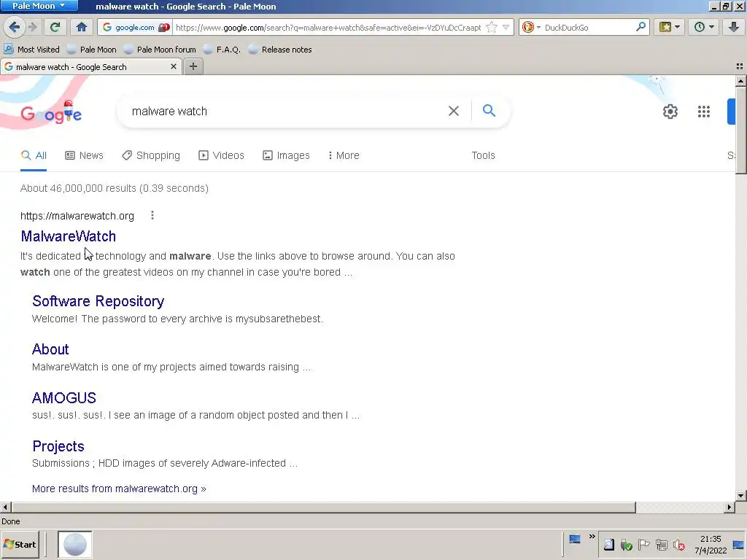Viewport: 747px width, 560px height.
Task: Open the URL history dropdown arrow
Action: (x=506, y=27)
